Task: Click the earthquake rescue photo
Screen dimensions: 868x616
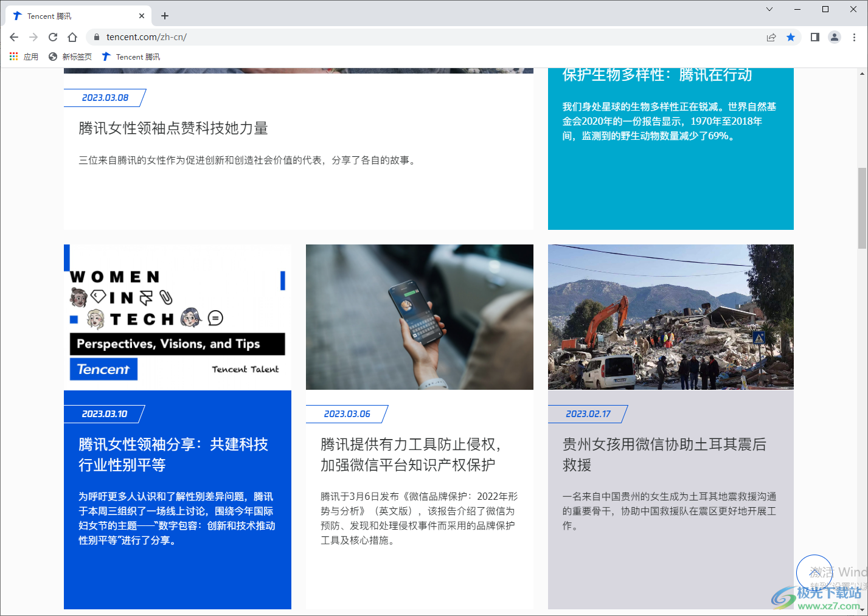Action: click(671, 317)
